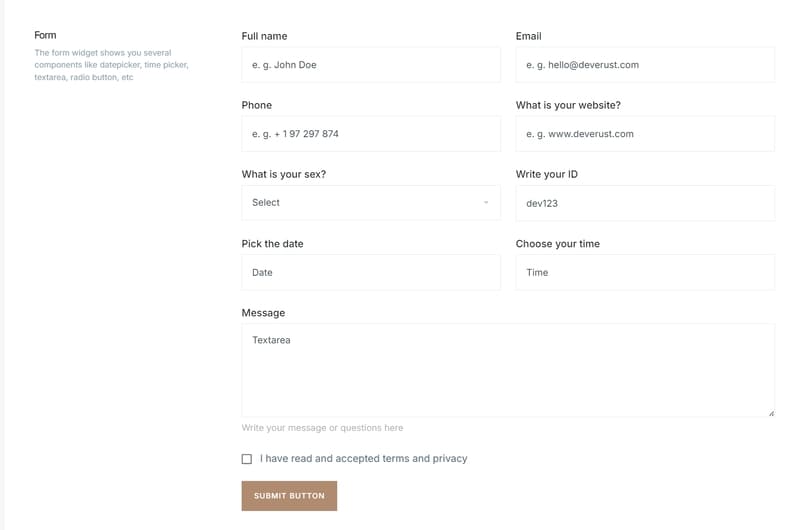
Task: Click the dropdown arrow in the Select field
Action: coord(486,203)
